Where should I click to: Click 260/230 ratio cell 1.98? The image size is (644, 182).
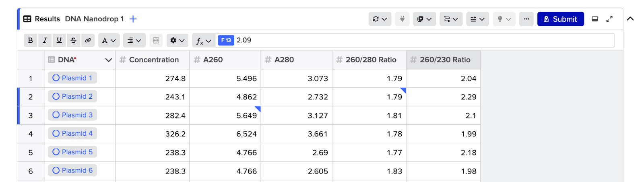pyautogui.click(x=443, y=171)
